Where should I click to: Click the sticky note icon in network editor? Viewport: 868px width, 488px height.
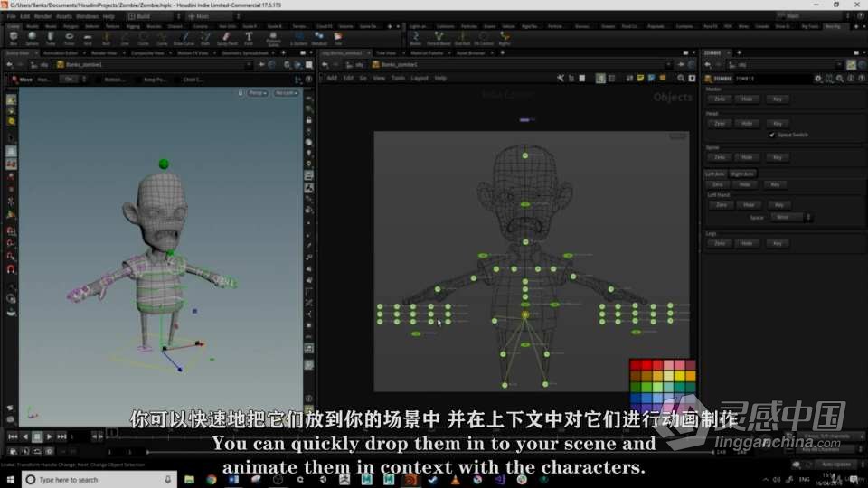tap(640, 79)
